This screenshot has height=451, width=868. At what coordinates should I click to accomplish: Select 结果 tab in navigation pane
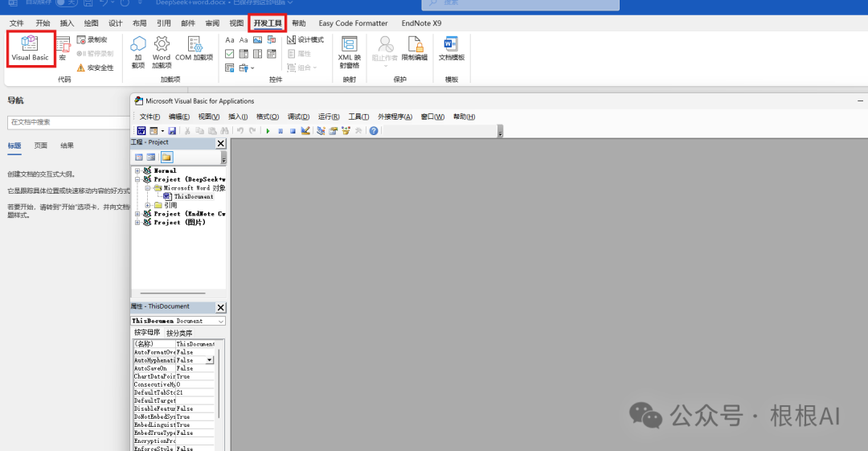click(67, 146)
